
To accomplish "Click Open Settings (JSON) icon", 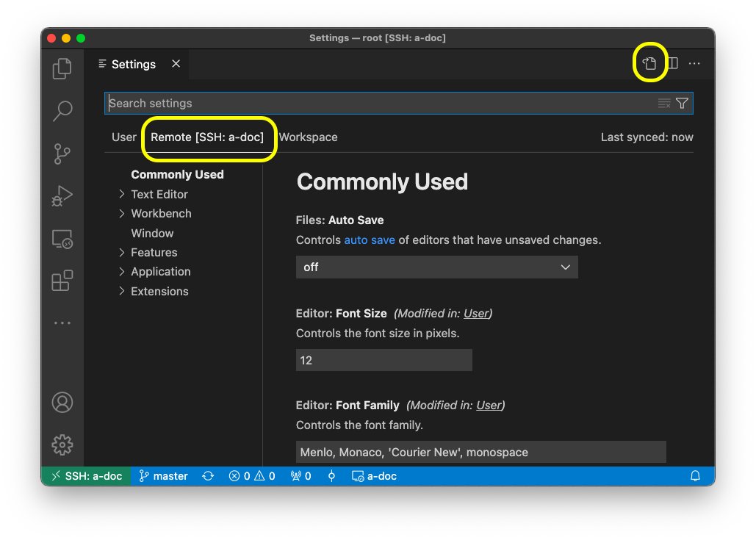I will [649, 63].
